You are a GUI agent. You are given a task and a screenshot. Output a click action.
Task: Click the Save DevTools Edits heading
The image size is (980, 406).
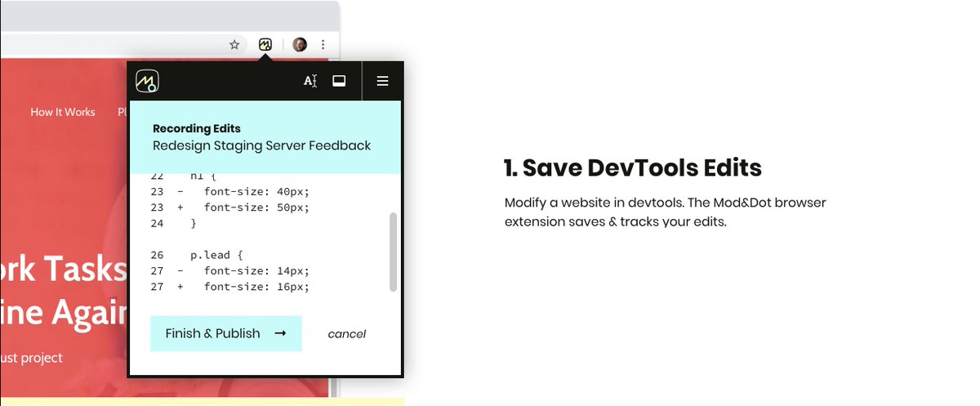(633, 168)
